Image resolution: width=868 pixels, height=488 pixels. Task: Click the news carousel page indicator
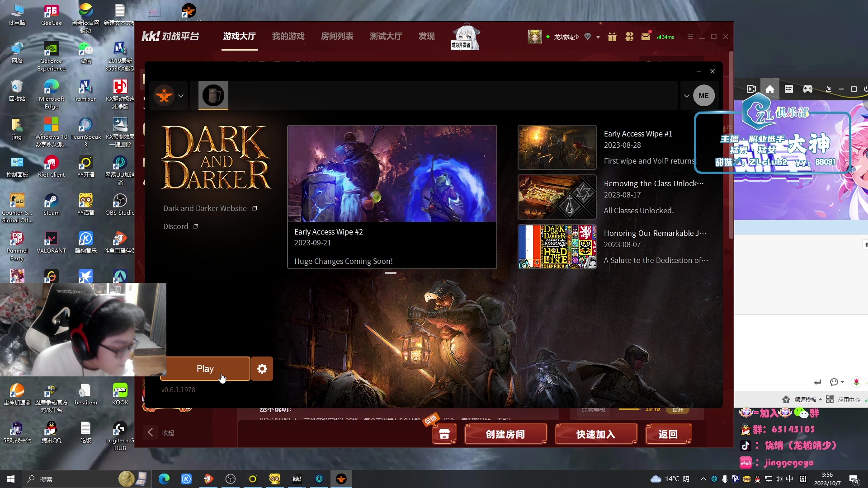click(x=391, y=273)
